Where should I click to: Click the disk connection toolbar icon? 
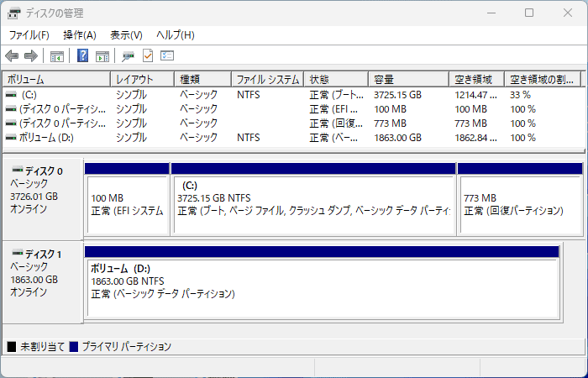tap(128, 56)
